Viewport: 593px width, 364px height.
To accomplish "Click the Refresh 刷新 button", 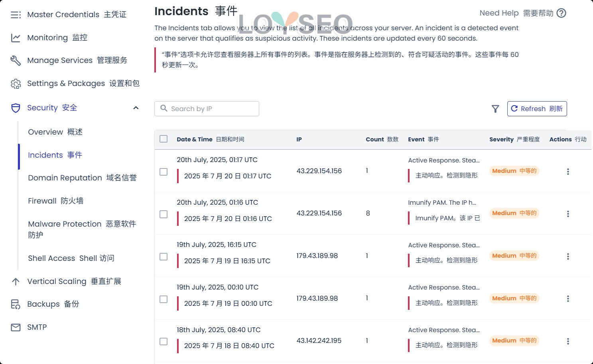I will pyautogui.click(x=537, y=108).
